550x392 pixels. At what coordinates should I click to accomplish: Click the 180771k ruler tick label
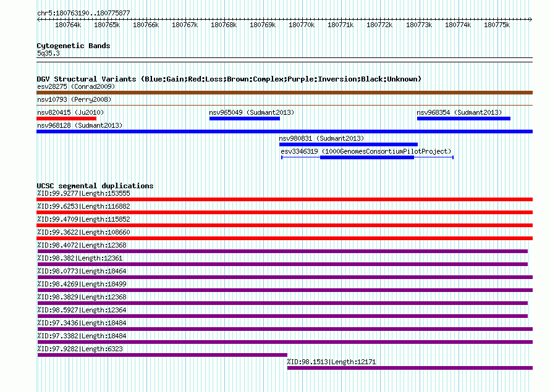click(x=341, y=25)
